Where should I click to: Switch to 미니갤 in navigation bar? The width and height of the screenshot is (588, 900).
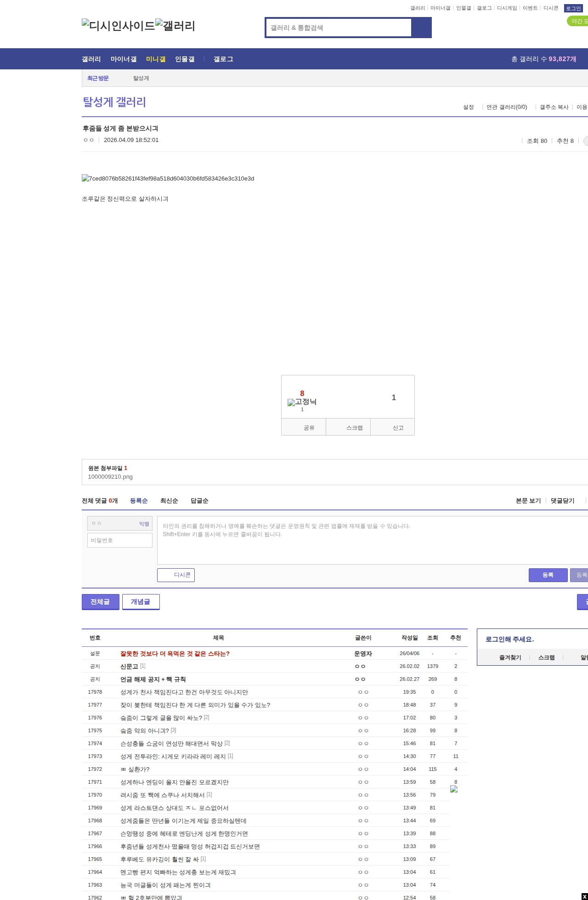[156, 59]
